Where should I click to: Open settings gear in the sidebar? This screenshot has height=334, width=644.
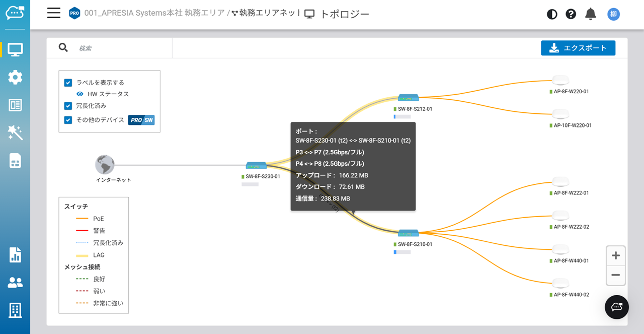[x=15, y=78]
